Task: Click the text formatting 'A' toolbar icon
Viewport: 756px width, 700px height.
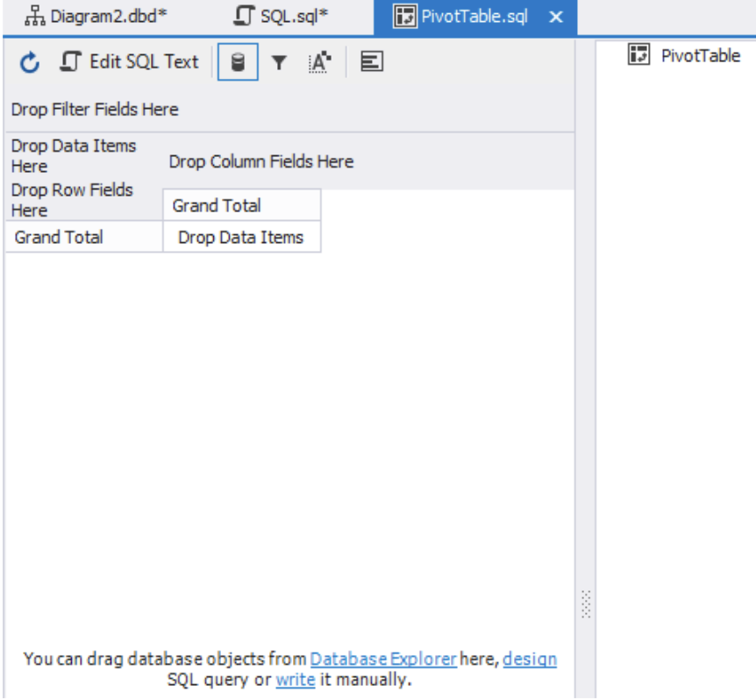Action: [x=320, y=62]
